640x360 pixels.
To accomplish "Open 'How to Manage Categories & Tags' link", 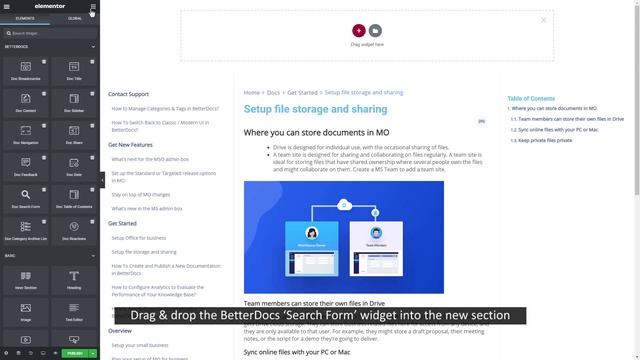I will (x=165, y=109).
